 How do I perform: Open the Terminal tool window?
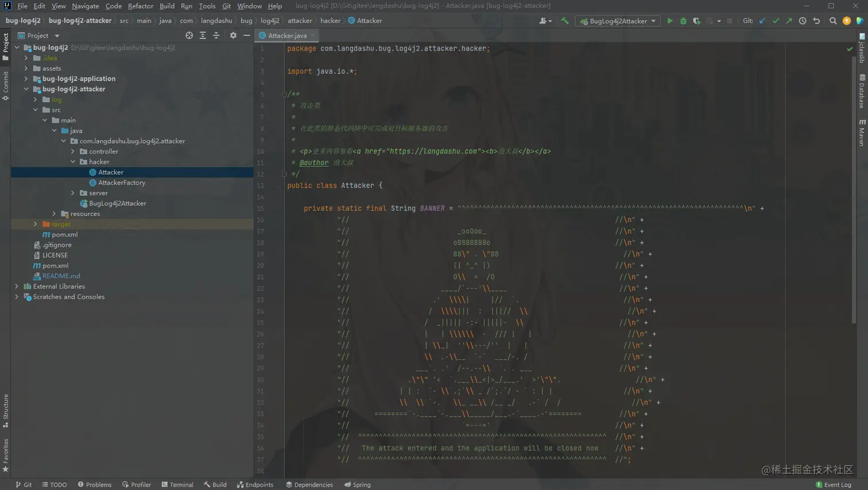pyautogui.click(x=177, y=485)
